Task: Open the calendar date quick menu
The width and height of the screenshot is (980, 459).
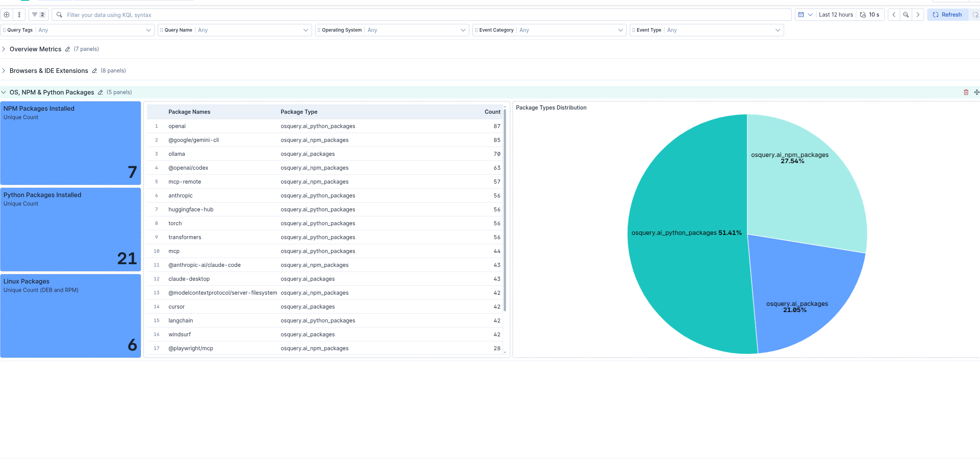Action: click(x=805, y=15)
